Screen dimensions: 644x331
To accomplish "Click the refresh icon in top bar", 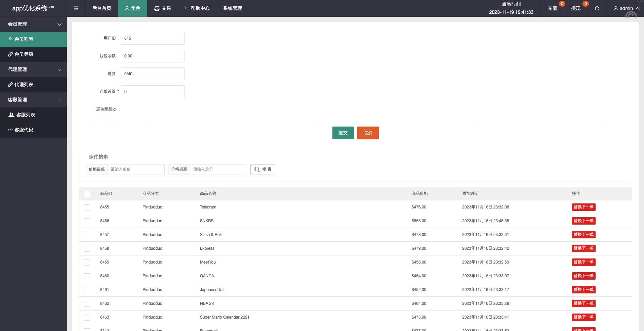I will click(597, 8).
